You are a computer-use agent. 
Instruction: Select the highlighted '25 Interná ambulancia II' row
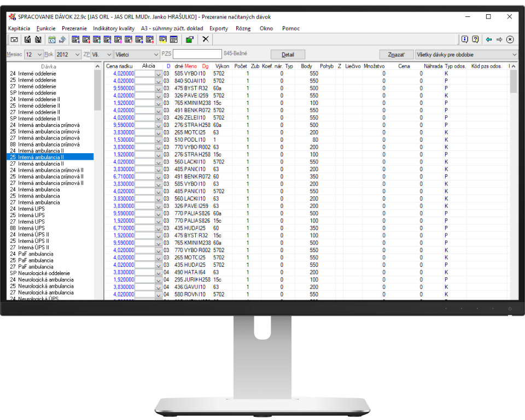50,157
